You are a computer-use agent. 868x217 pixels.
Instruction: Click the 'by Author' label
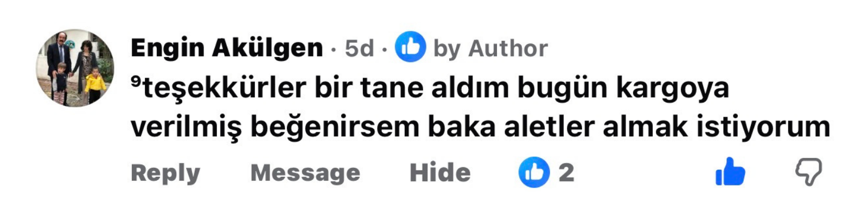(490, 49)
